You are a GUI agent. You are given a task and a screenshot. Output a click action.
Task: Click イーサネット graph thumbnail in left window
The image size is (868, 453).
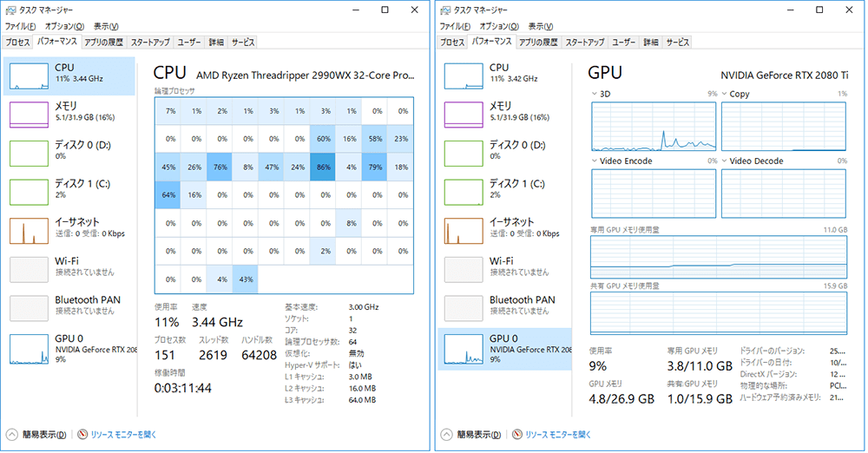(x=30, y=231)
